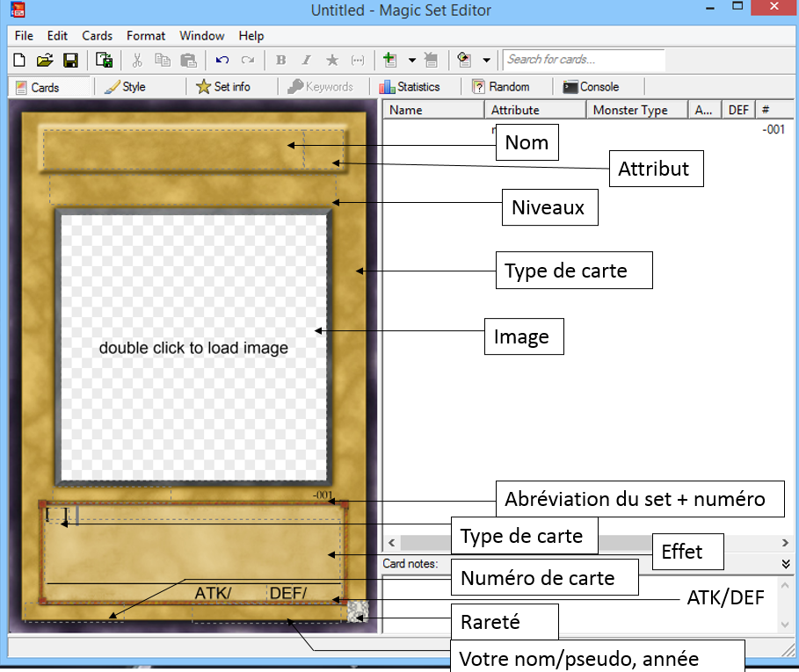Insert a symbol with the star icon
This screenshot has height=672, width=799.
332,60
